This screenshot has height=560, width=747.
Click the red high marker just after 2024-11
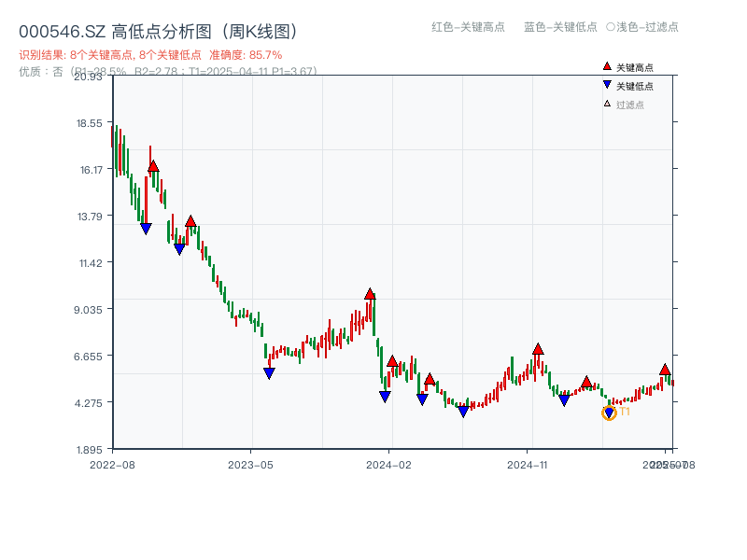538,349
